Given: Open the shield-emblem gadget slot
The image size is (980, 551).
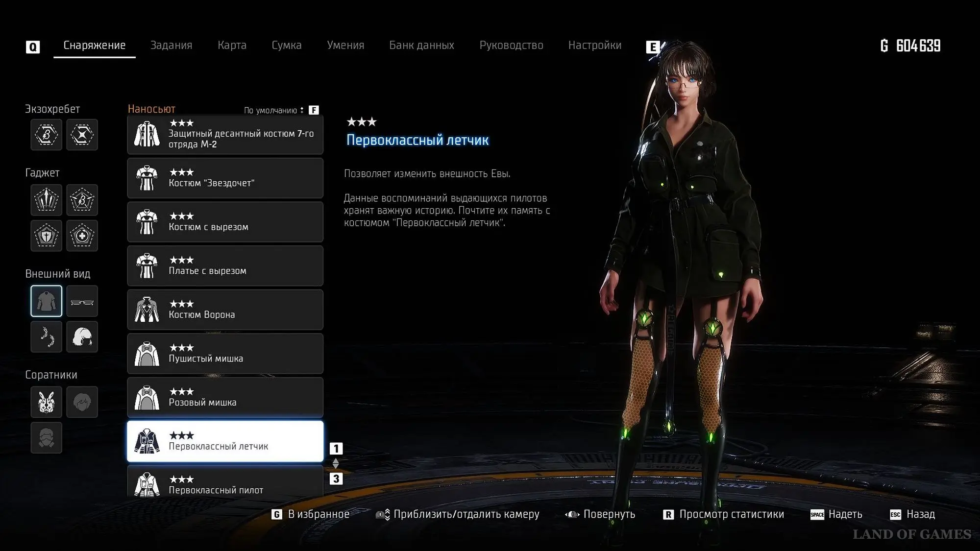Looking at the screenshot, I should point(47,236).
